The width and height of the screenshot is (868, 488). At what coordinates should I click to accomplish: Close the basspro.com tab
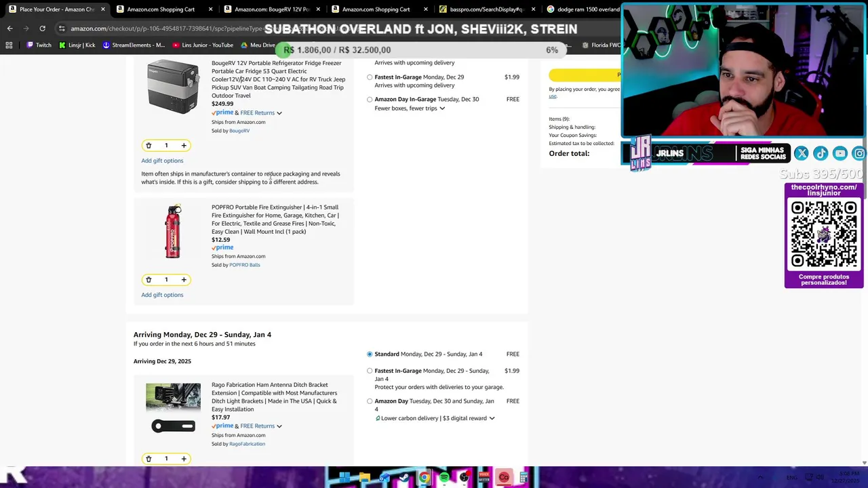tap(533, 9)
